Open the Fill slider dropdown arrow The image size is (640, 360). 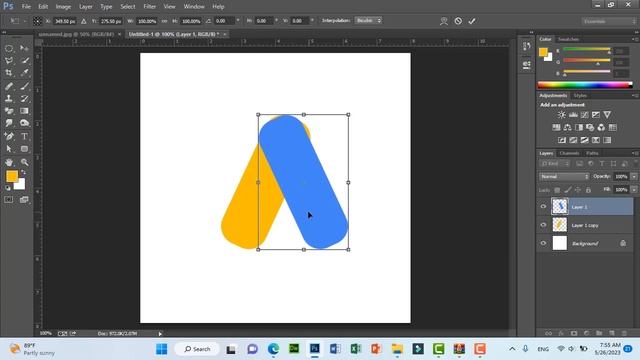(x=634, y=189)
